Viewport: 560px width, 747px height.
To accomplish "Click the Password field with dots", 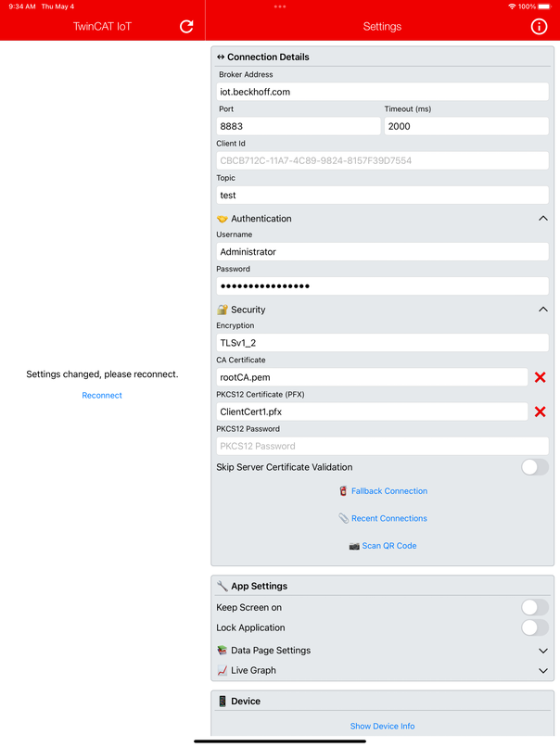I will pos(382,286).
